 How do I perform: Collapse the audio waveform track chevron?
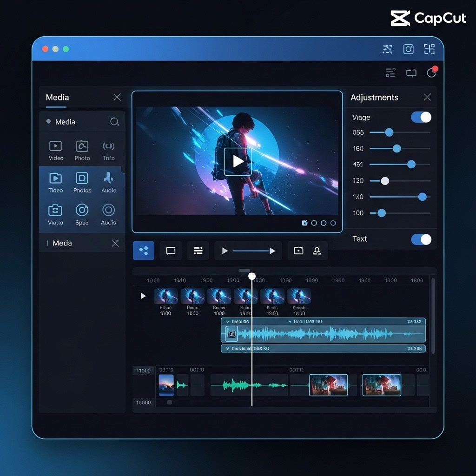[x=227, y=321]
